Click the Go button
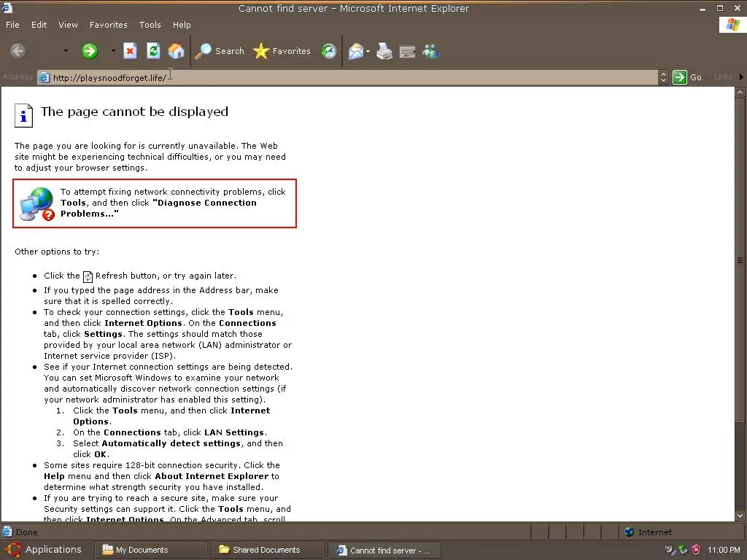 pyautogui.click(x=687, y=77)
